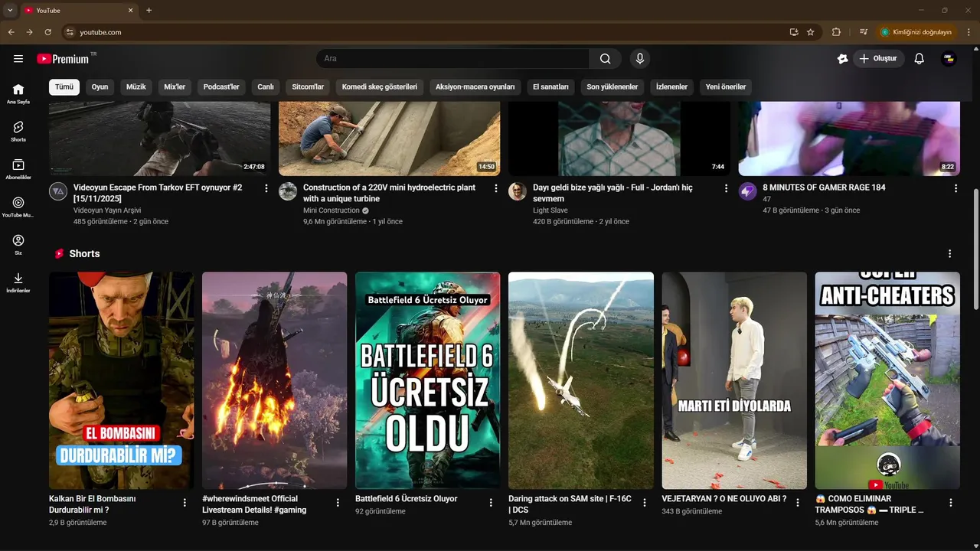Select Son yüklenenler chip
Viewport: 980px width, 551px height.
612,86
